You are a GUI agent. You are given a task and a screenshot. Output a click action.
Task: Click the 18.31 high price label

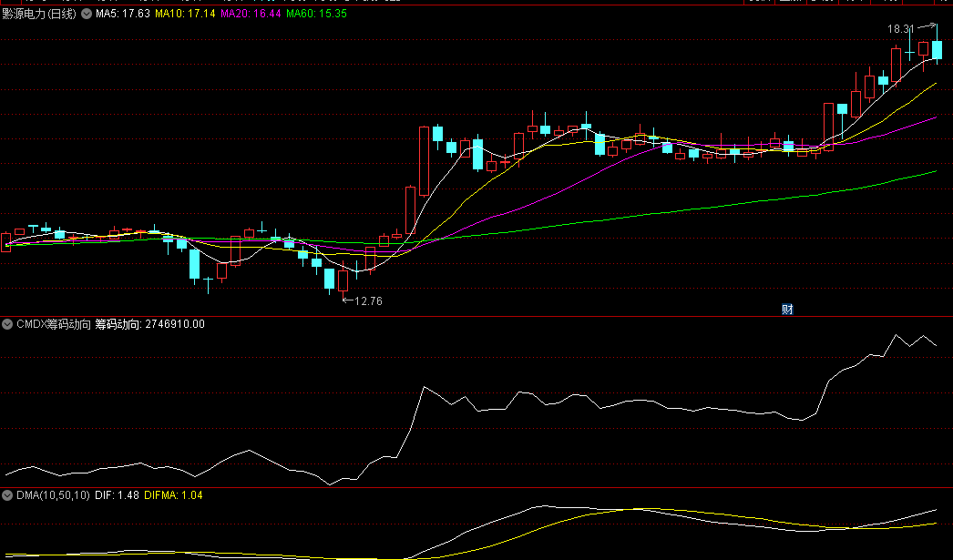click(x=900, y=28)
